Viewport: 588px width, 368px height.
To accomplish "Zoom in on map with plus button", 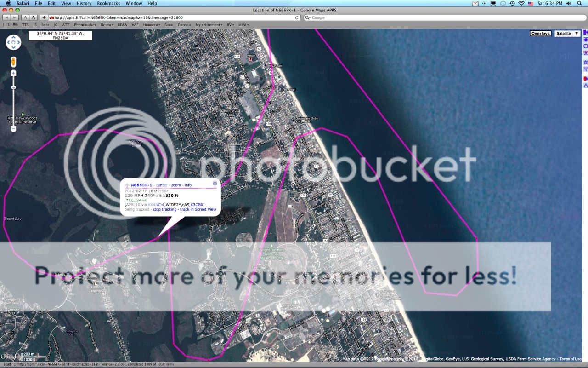I will coord(13,73).
